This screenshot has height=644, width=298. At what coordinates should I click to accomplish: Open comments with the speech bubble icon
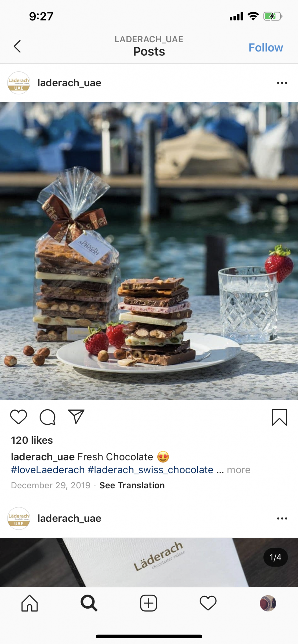(48, 417)
